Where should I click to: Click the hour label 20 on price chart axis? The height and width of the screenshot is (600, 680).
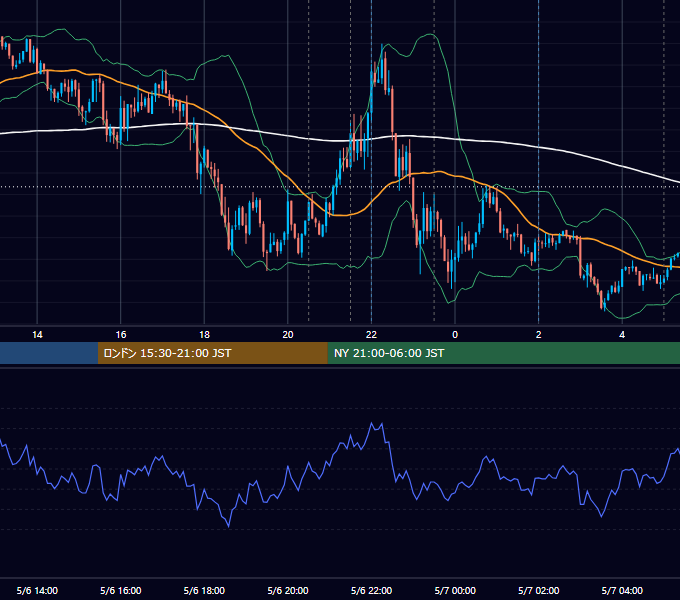[288, 335]
